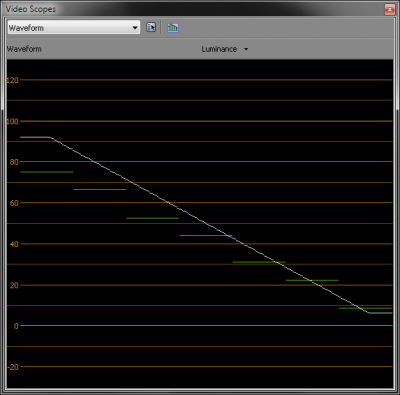Click the Waveform label under the toolbar
The image size is (400, 395).
tap(24, 49)
